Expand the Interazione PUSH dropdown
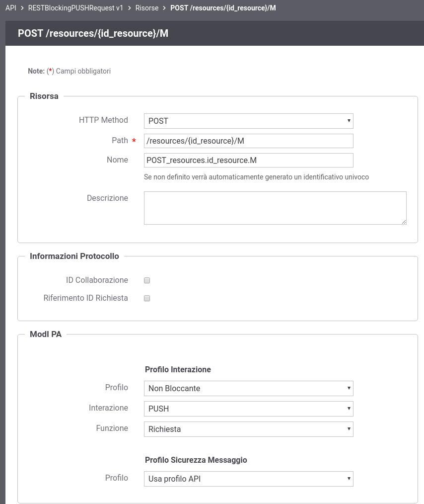424x504 pixels. [x=248, y=409]
